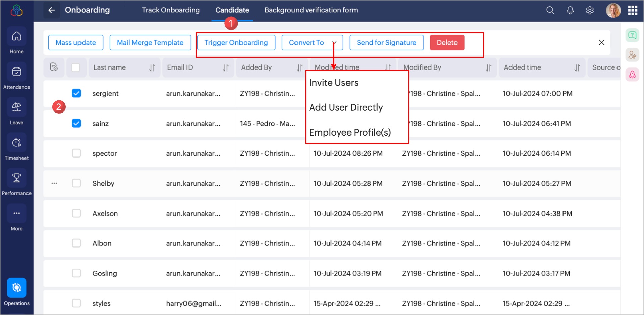Uncheck the sergient row checkbox
Screen dimensions: 644x315
[76, 93]
